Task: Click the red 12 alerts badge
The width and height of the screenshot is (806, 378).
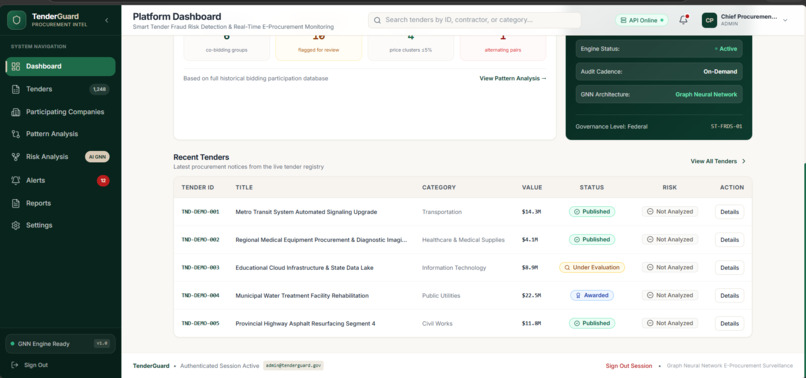Action: click(x=103, y=181)
